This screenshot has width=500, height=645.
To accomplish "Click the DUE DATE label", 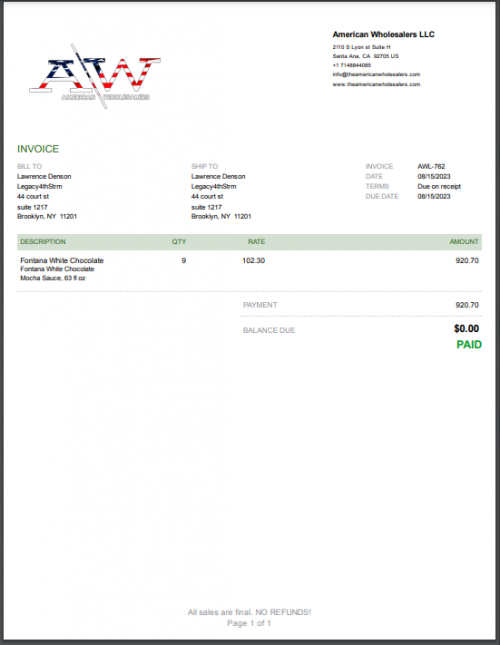I will tap(382, 197).
